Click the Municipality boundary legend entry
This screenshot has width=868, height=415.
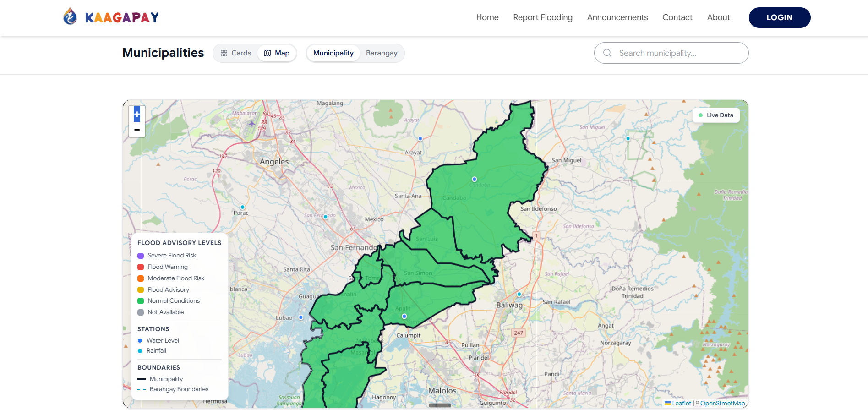coord(160,379)
